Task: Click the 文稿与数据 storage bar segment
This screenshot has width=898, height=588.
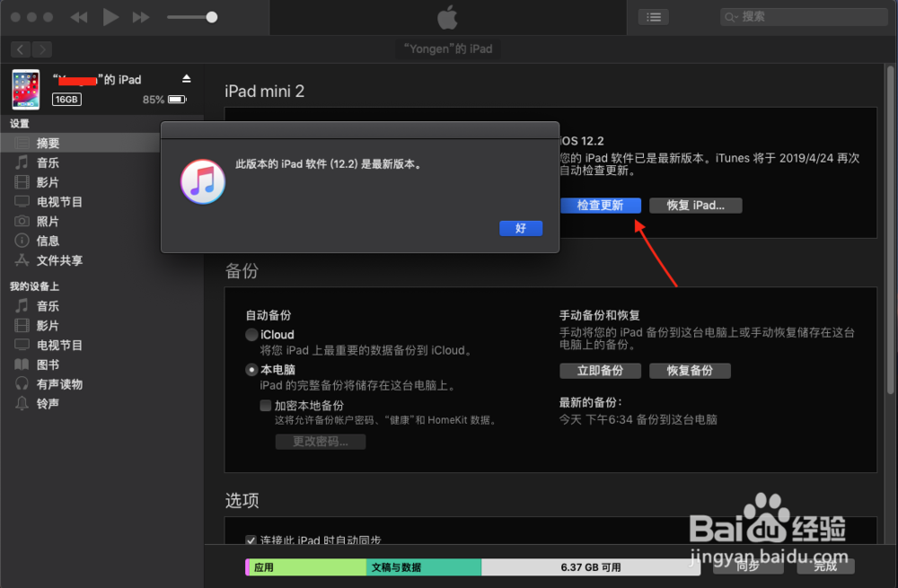Action: (424, 567)
